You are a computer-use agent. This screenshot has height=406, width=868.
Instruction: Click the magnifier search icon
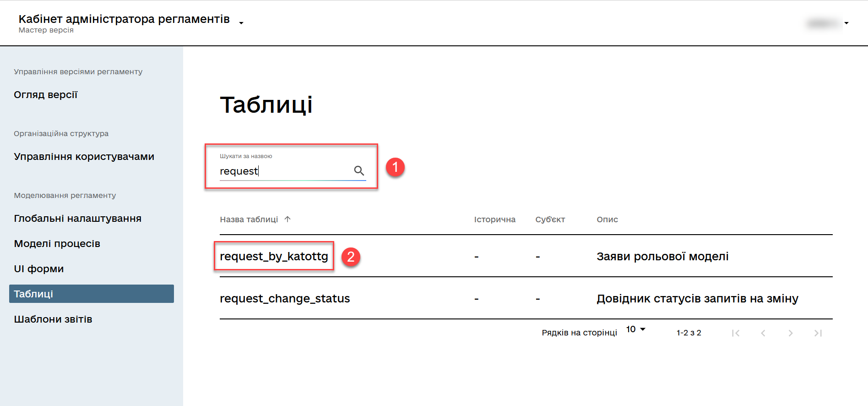tap(359, 171)
